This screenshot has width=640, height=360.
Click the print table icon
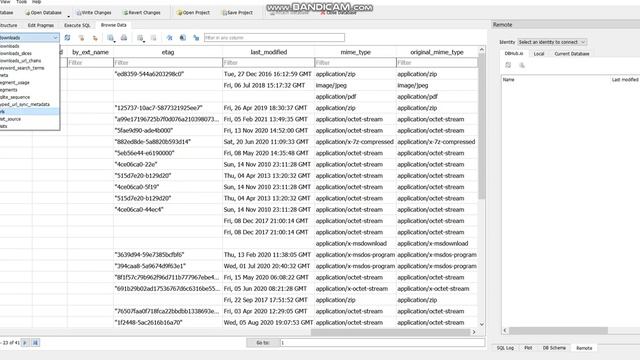tap(124, 38)
